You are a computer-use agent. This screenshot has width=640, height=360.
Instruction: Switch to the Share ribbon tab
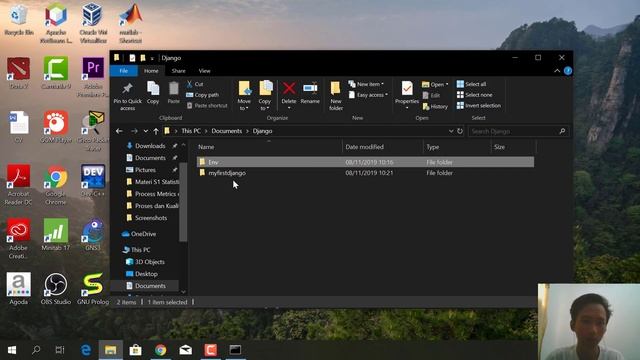pos(178,71)
